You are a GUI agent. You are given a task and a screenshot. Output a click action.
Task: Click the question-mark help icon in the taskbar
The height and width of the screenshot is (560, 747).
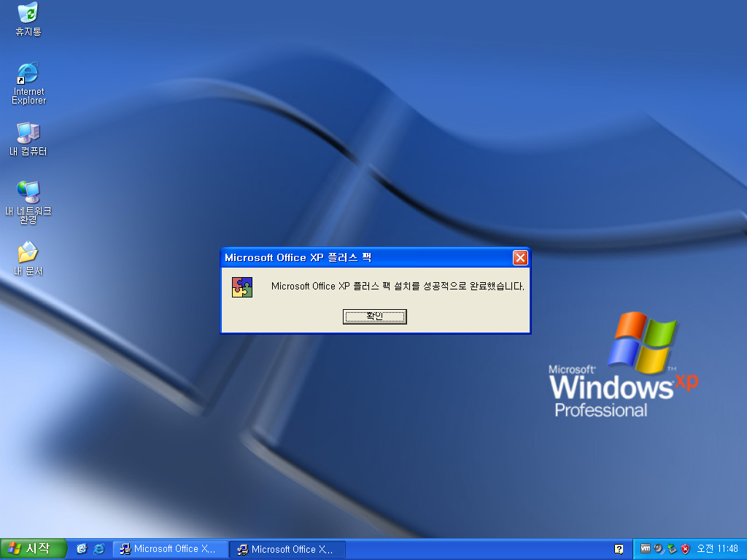pos(619,549)
